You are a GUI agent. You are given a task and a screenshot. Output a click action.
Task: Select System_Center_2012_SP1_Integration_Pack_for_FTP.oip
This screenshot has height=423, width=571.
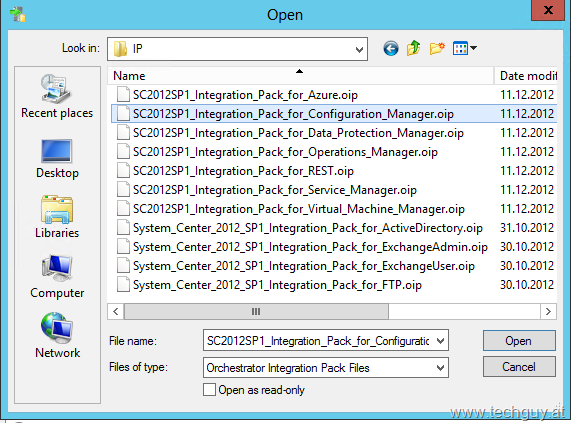click(x=277, y=285)
